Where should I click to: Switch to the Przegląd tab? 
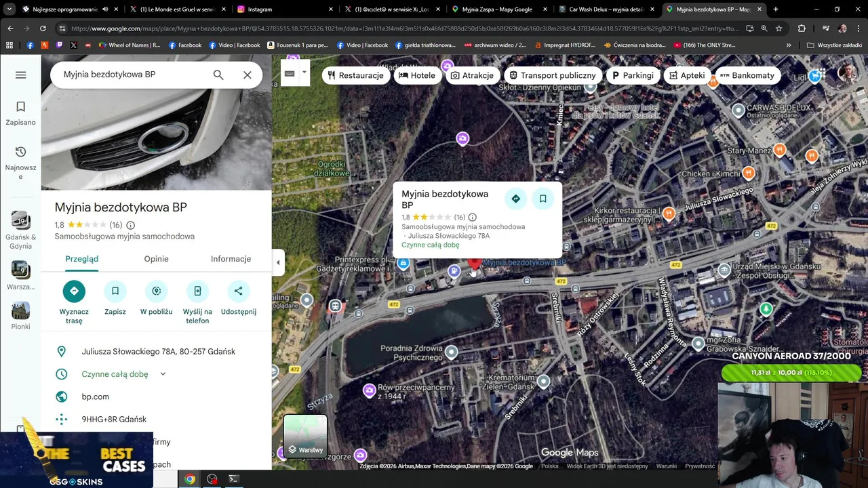81,259
